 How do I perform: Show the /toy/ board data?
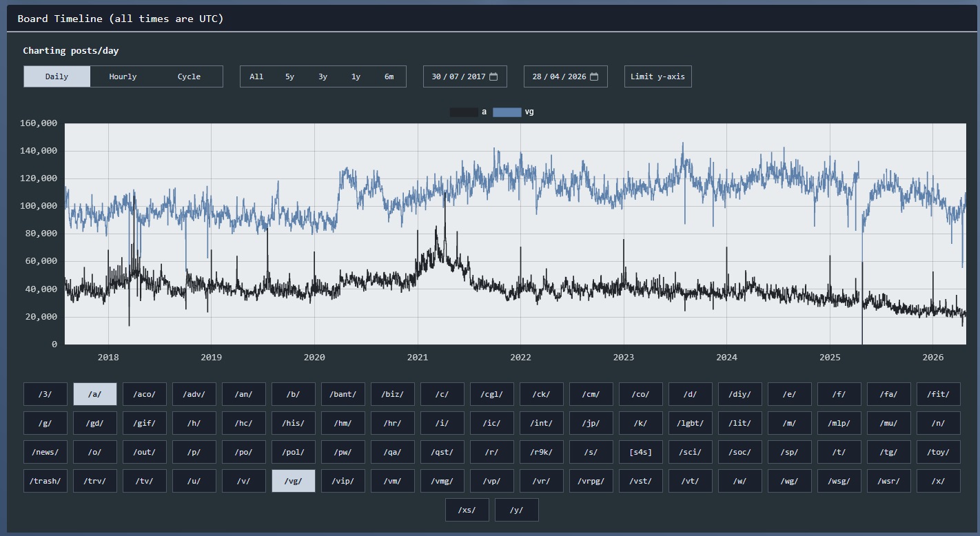pos(939,452)
